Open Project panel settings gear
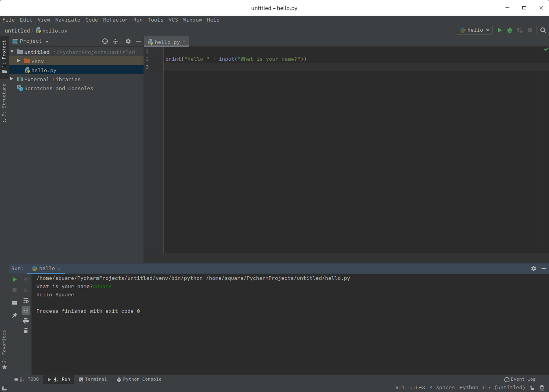This screenshot has height=392, width=549. point(128,41)
